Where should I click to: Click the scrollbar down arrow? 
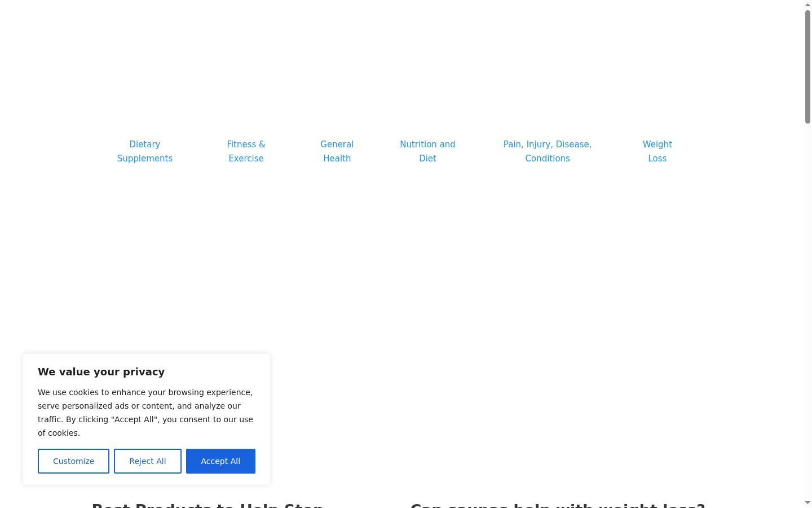pyautogui.click(x=807, y=503)
